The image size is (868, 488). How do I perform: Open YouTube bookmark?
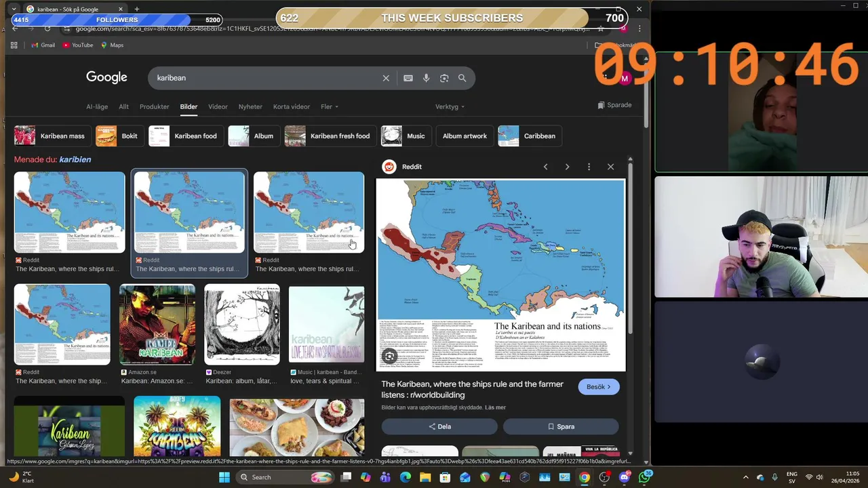78,45
